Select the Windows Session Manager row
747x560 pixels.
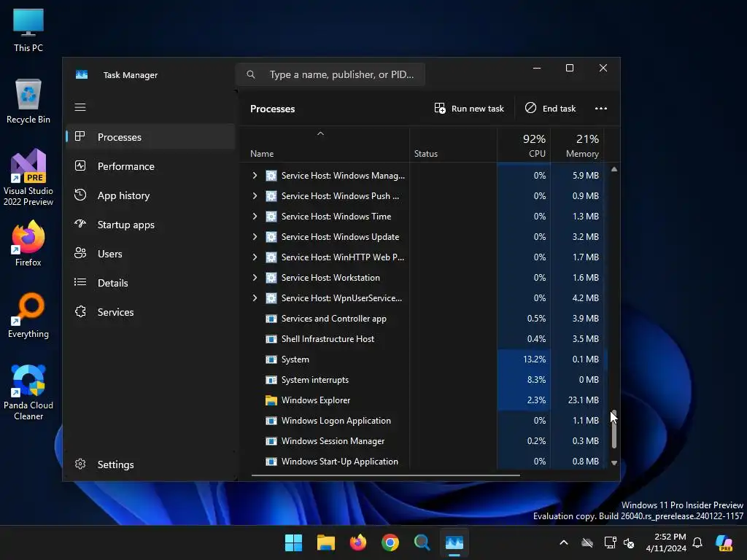423,441
